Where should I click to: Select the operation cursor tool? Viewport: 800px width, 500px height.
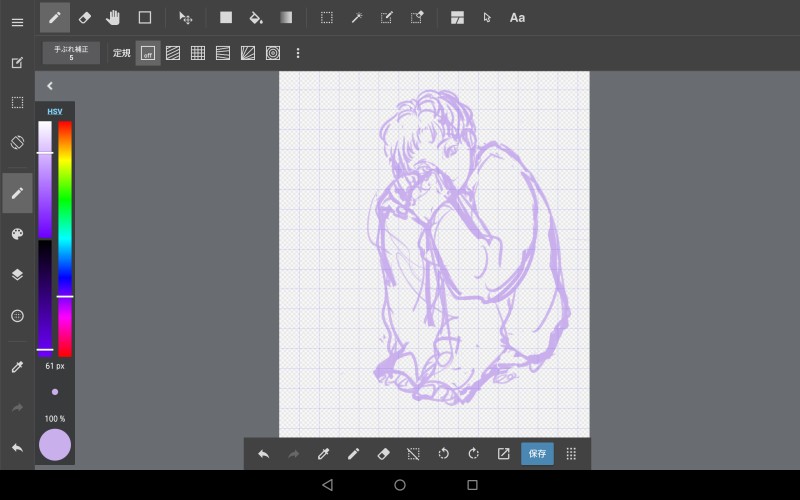tap(487, 18)
